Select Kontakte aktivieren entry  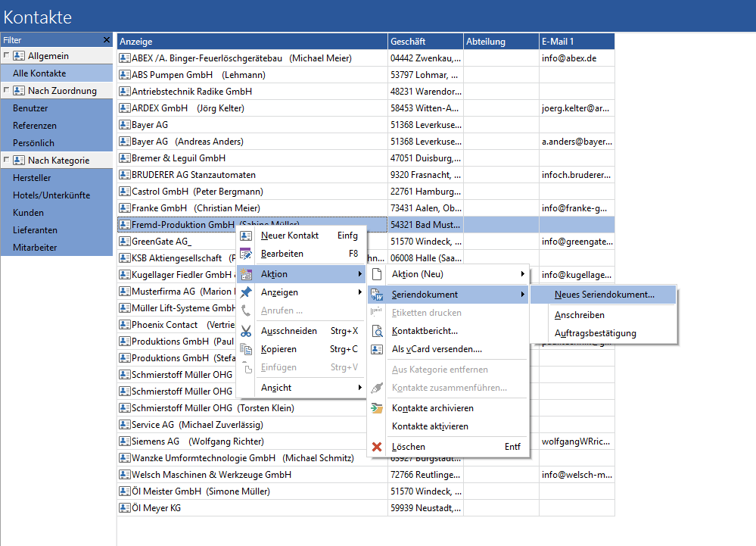coord(449,426)
